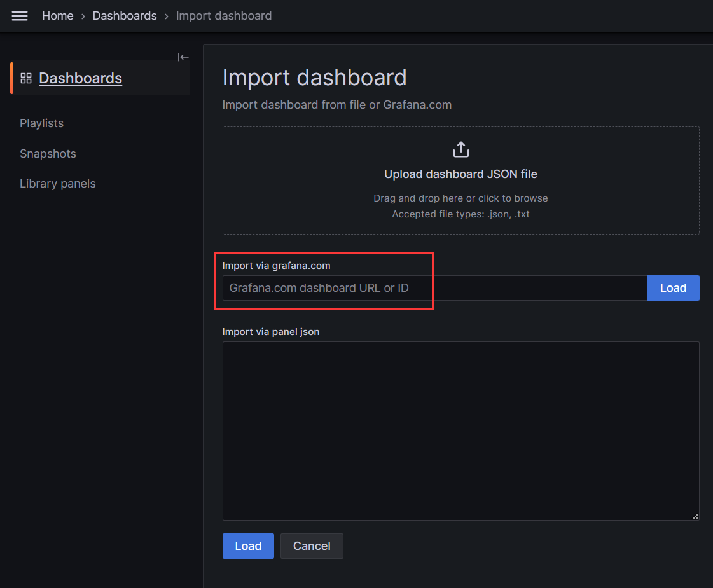
Task: Open Playlists in the sidebar
Action: pyautogui.click(x=42, y=123)
